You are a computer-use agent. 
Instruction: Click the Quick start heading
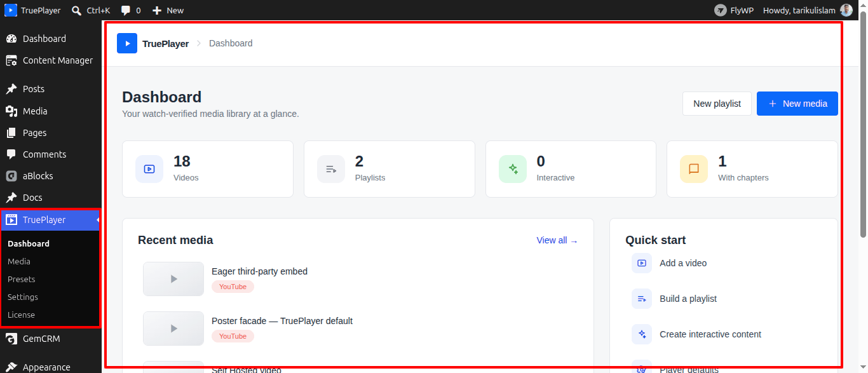point(655,240)
